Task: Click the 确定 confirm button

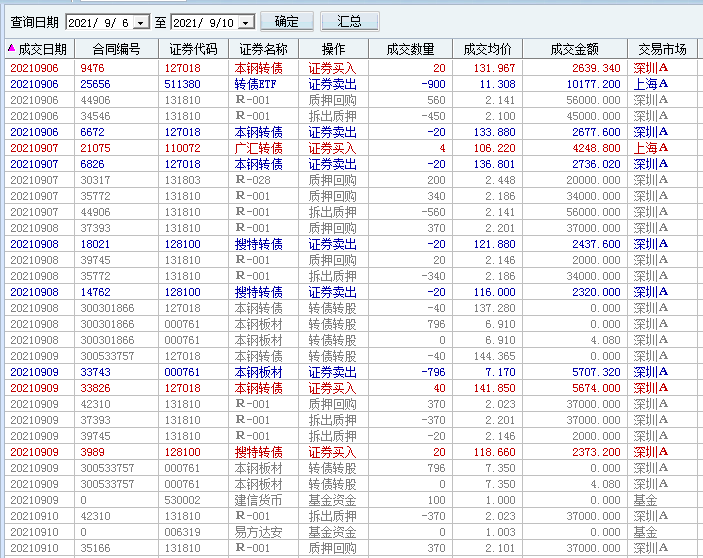Action: pos(286,22)
